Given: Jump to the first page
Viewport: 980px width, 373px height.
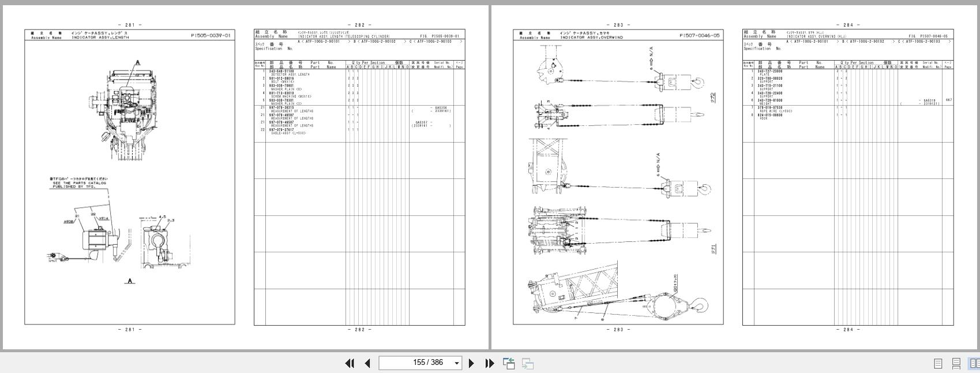Looking at the screenshot, I should click(350, 363).
